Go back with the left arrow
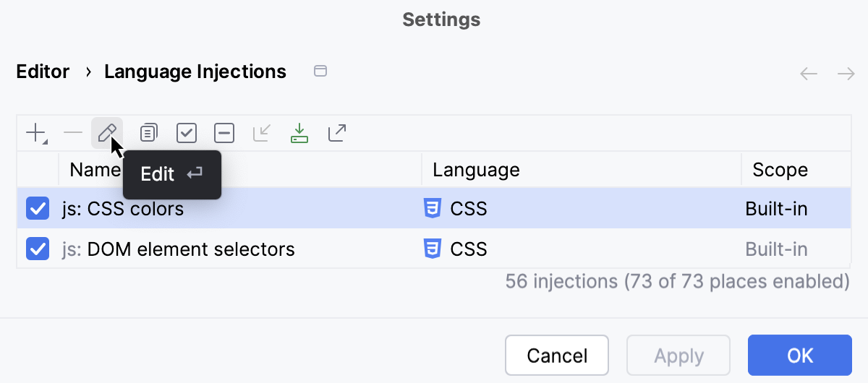 tap(809, 74)
